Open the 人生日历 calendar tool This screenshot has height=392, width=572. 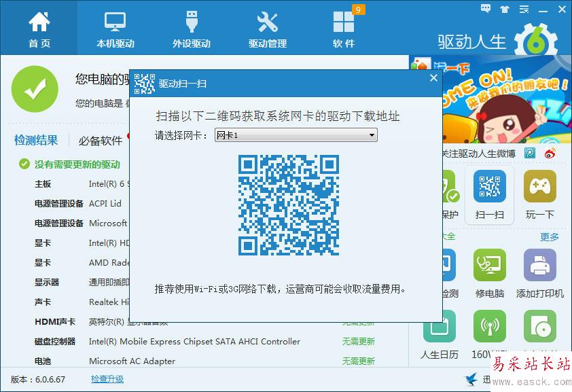point(440,335)
